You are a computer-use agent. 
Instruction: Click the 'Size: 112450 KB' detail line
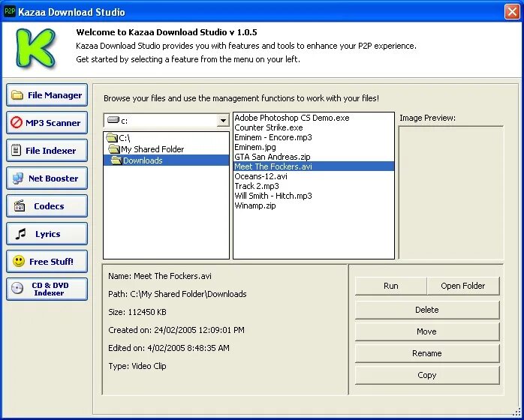point(137,312)
